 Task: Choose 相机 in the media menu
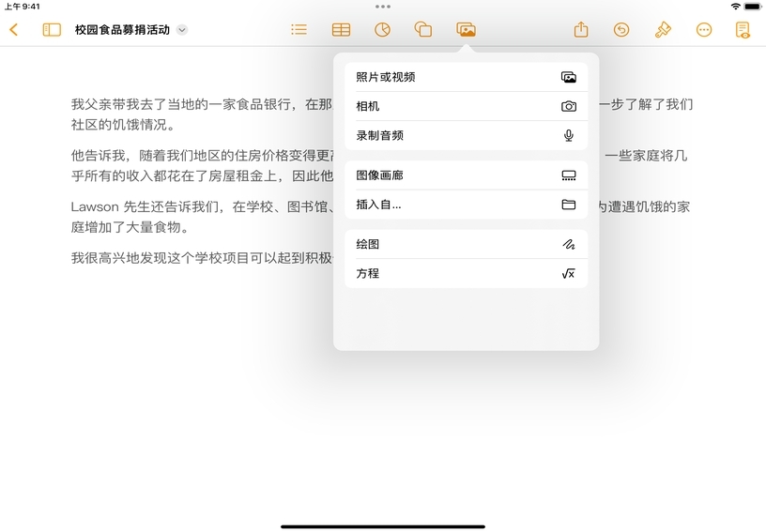click(x=466, y=106)
